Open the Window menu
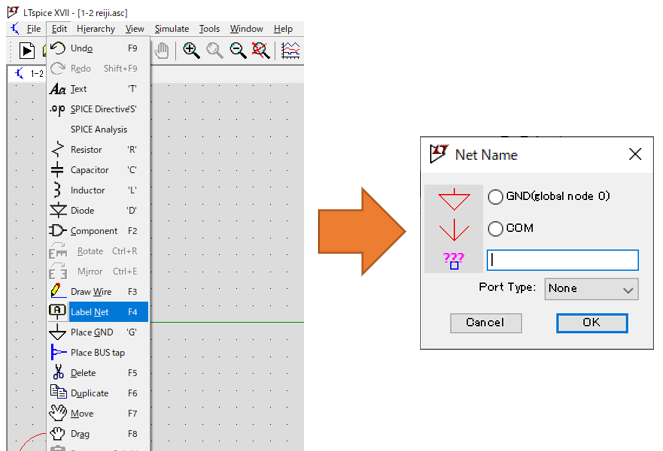Viewport: 663px width, 451px height. (x=247, y=29)
